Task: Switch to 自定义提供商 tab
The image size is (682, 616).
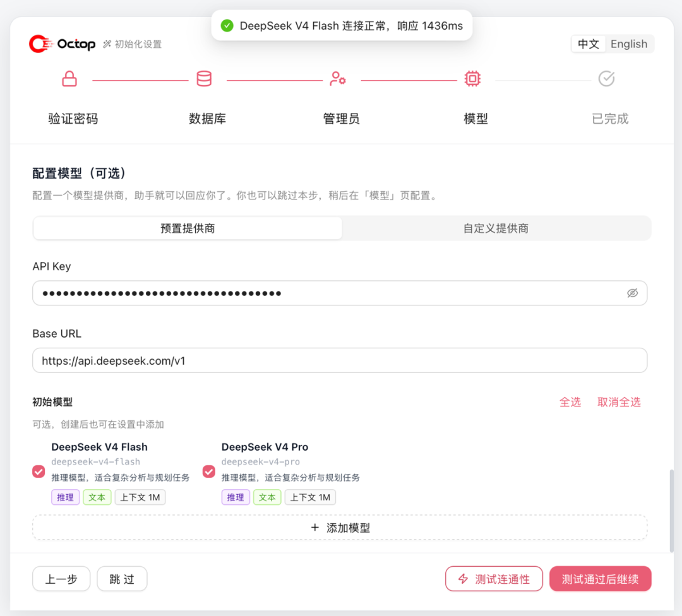Action: pos(496,228)
